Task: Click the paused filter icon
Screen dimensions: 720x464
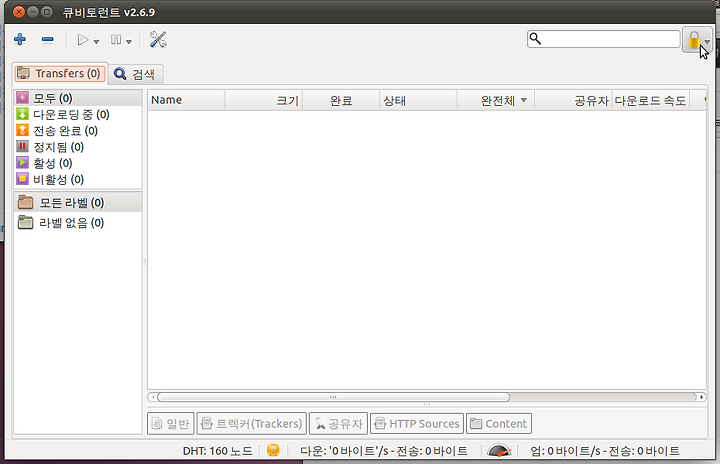Action: [x=22, y=147]
